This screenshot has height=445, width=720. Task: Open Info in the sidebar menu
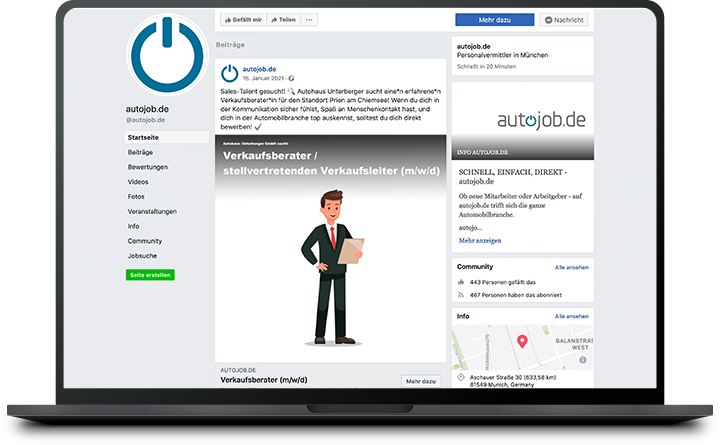pos(133,226)
